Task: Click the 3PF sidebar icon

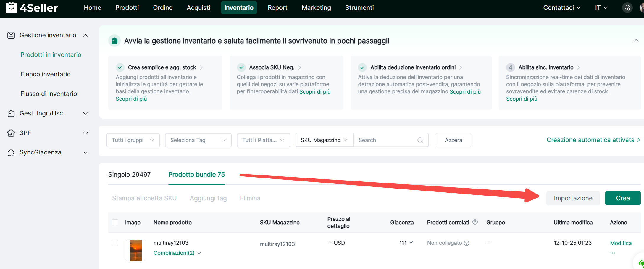Action: click(x=11, y=133)
